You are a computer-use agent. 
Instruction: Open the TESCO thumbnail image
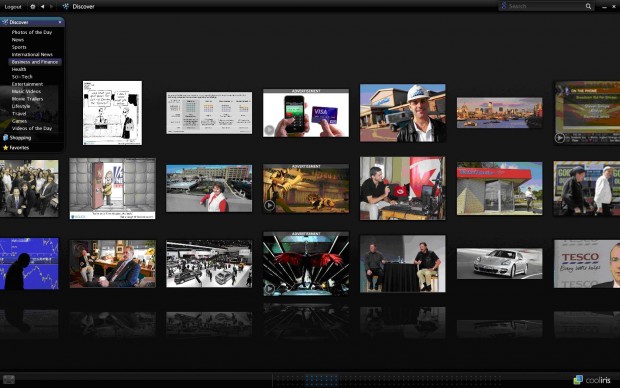point(587,264)
